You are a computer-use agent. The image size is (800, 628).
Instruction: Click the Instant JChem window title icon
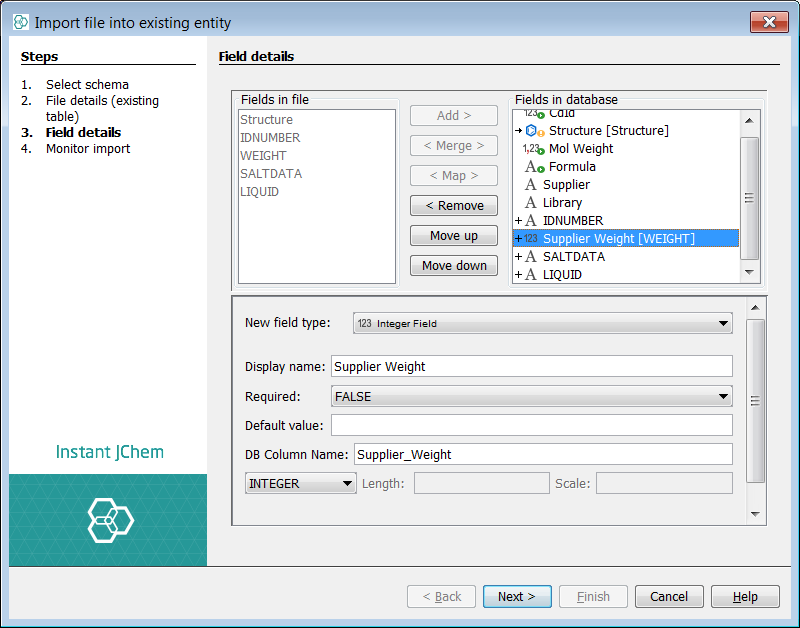pos(20,22)
